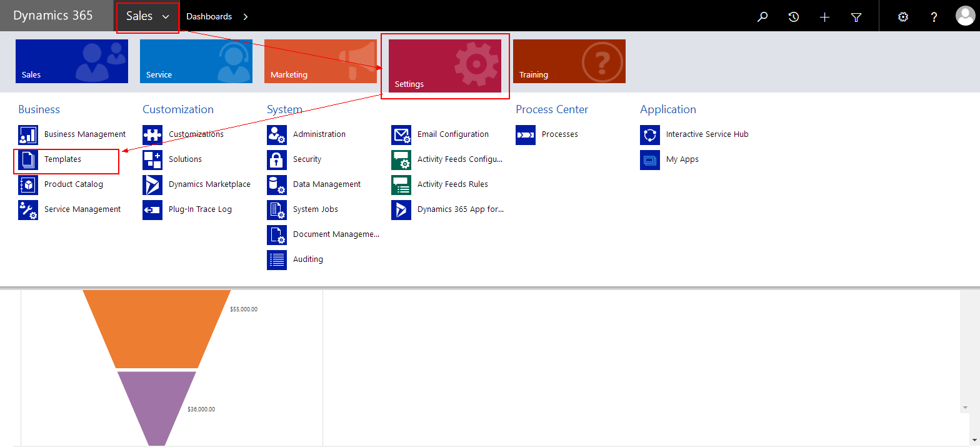Open the Email Configuration link
980x447 pixels.
point(453,134)
